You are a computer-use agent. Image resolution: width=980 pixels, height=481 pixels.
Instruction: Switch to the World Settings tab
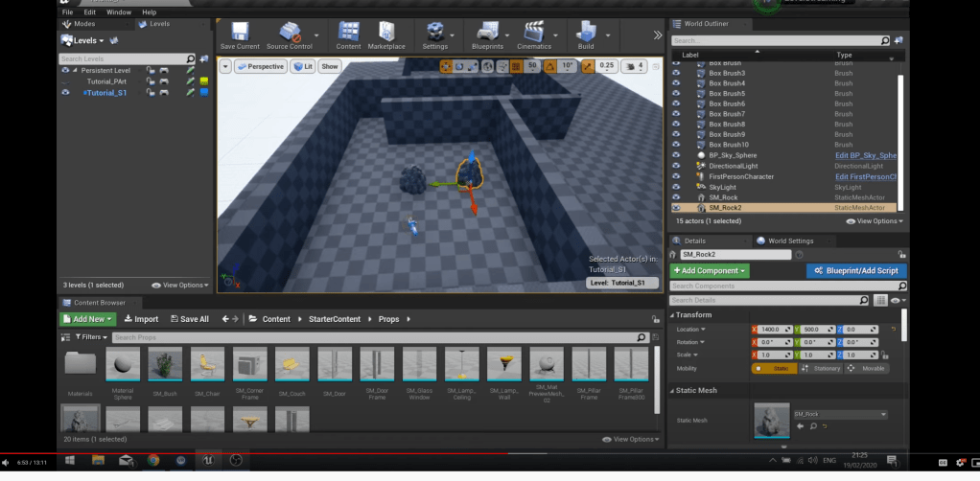point(789,240)
